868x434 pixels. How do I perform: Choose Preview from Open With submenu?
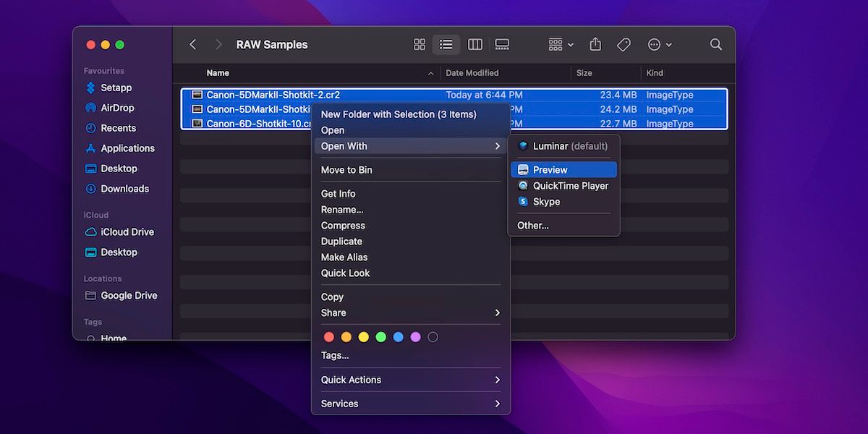tap(563, 170)
